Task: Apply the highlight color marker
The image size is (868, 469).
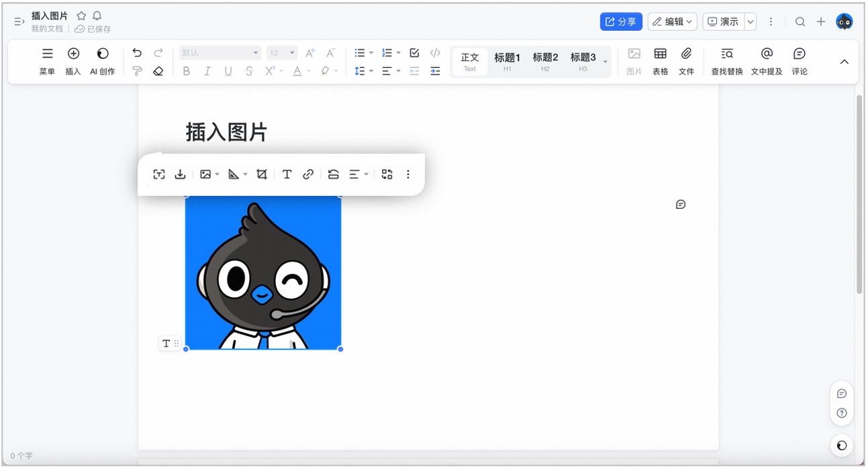Action: [325, 71]
